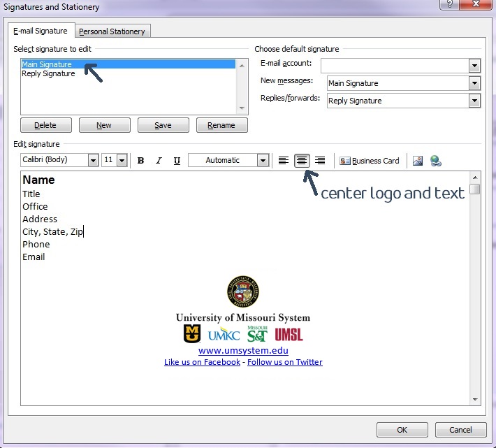Viewport: 496px width, 448px height.
Task: Close the Signatures and Stationery dialog
Action: (x=476, y=4)
